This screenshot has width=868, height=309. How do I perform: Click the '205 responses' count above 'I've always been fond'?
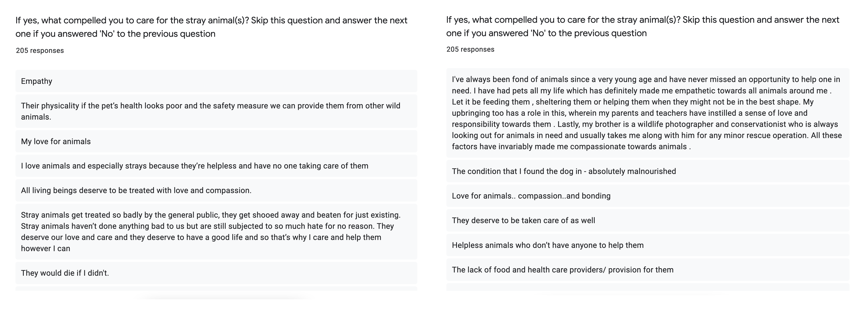coord(470,49)
